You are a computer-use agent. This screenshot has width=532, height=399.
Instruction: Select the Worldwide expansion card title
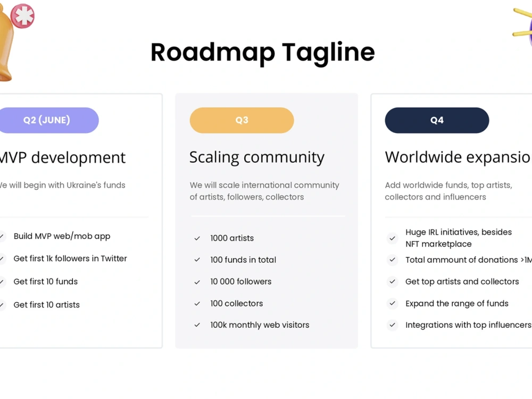point(458,157)
